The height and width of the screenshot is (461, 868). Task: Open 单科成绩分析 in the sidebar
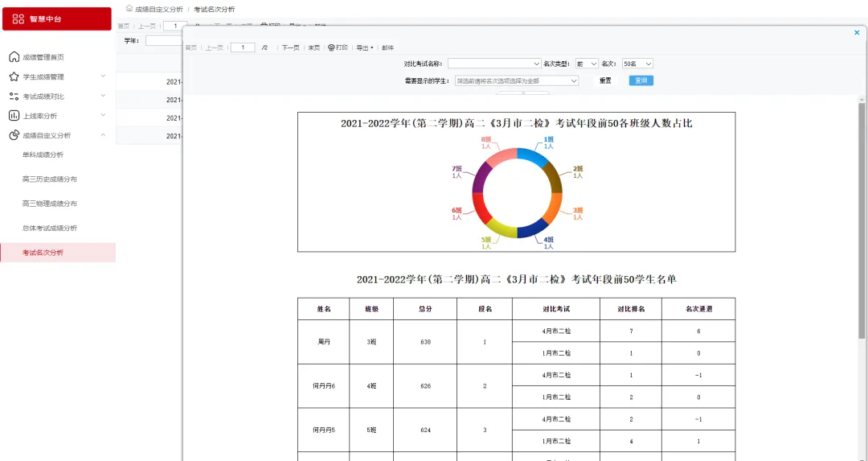coord(43,154)
